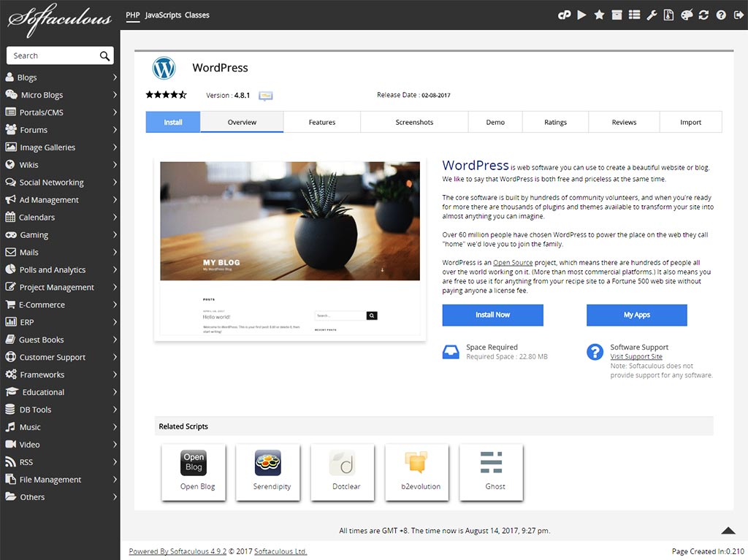This screenshot has height=560, width=748.
Task: Click the WordPress blog preview screenshot
Action: 290,248
